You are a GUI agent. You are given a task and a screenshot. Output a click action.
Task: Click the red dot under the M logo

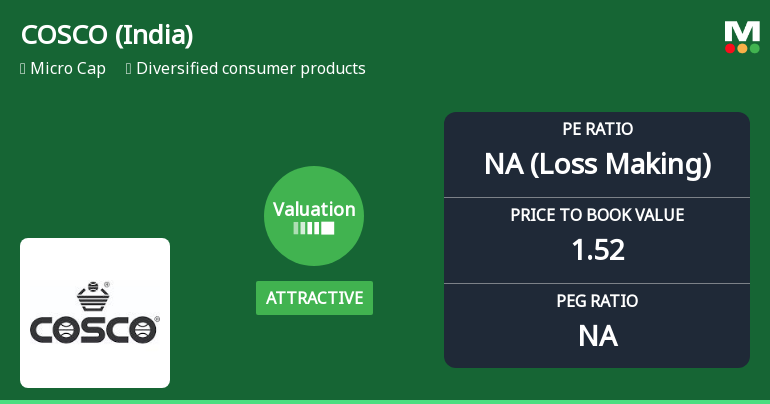point(730,48)
